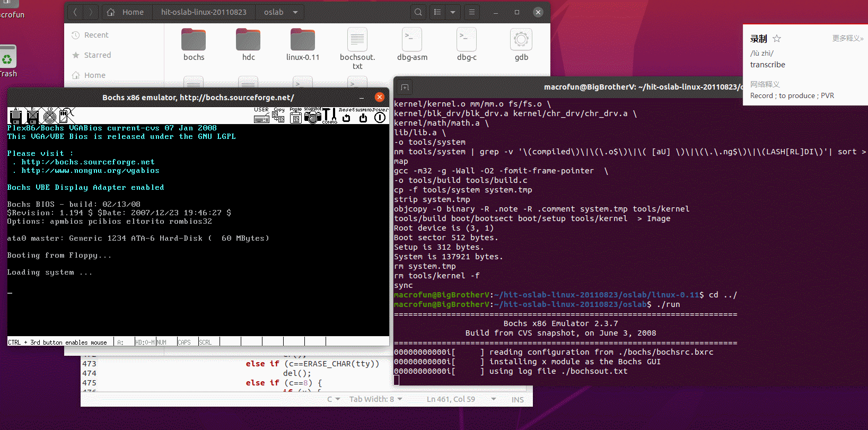The height and width of the screenshot is (430, 868).
Task: Toggle INS insert mode in editor status bar
Action: click(x=518, y=400)
